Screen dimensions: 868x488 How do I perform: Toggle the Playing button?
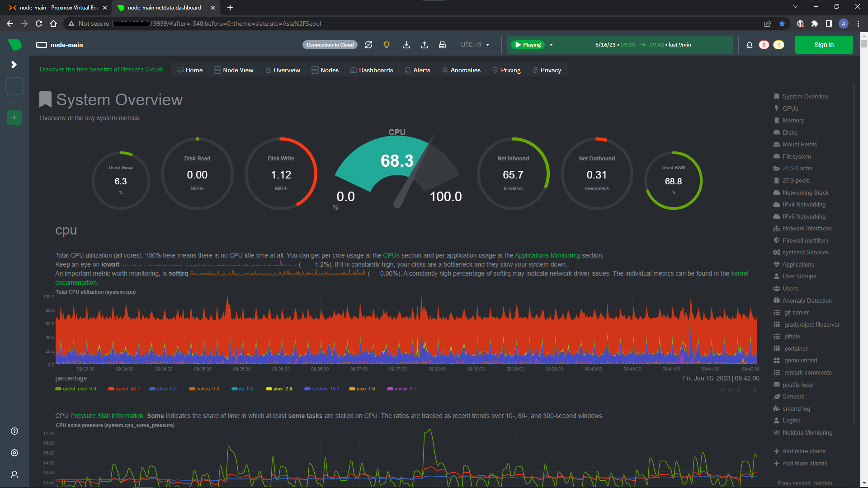click(528, 45)
